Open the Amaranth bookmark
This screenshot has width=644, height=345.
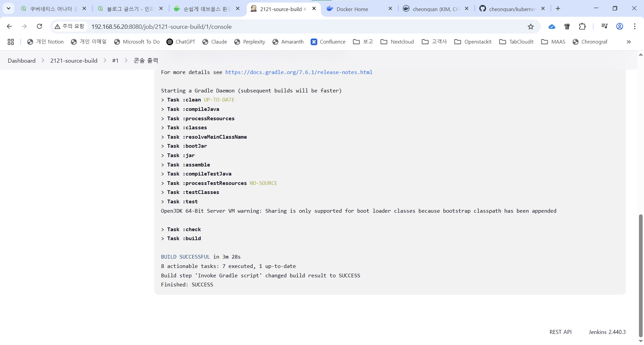click(288, 42)
